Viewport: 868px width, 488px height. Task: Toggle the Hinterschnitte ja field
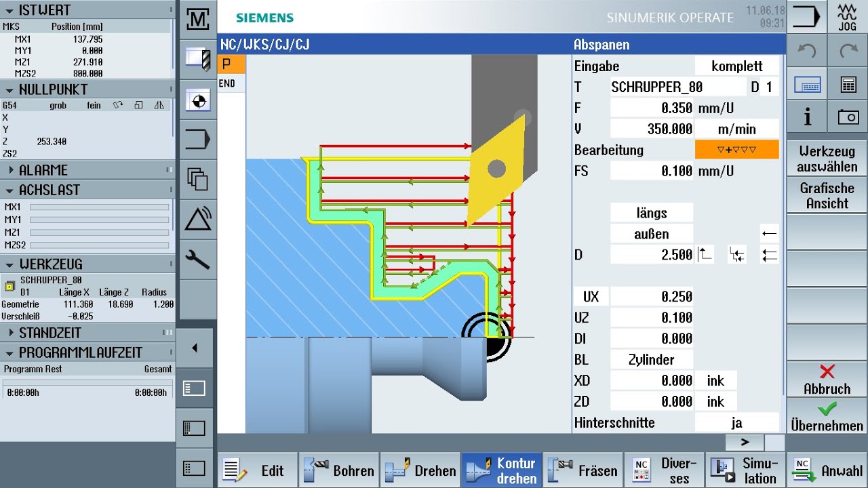pyautogui.click(x=736, y=423)
